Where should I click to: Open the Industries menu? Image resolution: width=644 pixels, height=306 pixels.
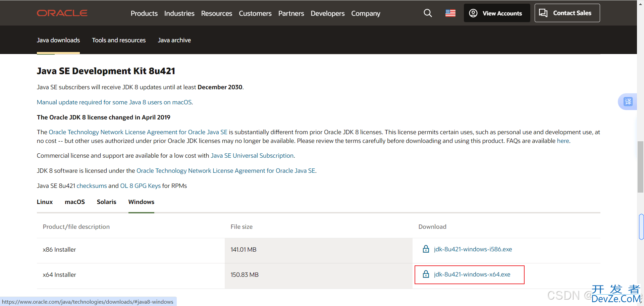pyautogui.click(x=179, y=13)
